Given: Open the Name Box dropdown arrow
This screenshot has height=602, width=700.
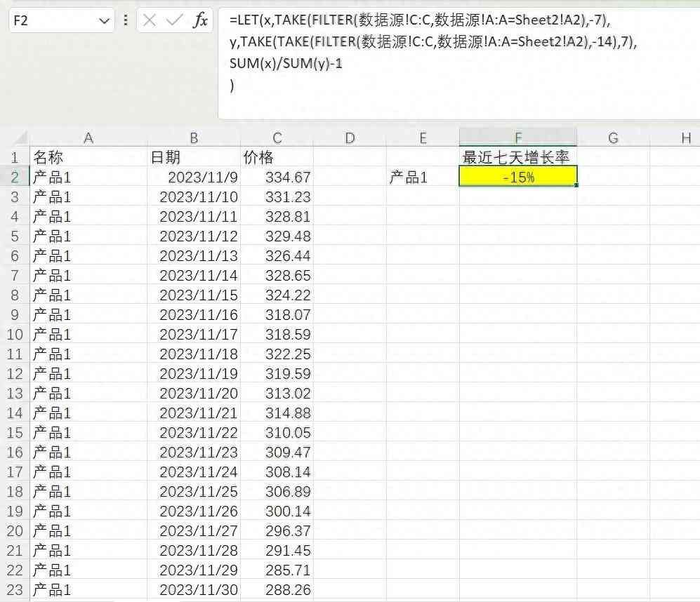Looking at the screenshot, I should [x=105, y=21].
